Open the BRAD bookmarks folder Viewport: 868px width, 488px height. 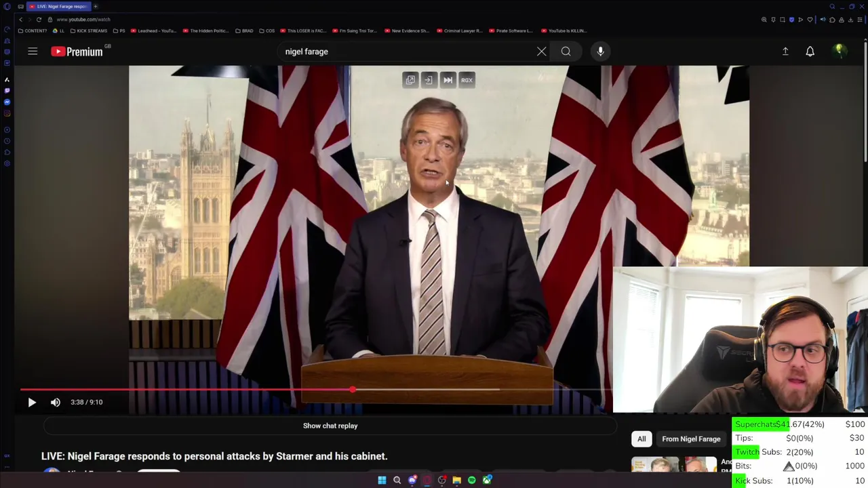pyautogui.click(x=244, y=30)
